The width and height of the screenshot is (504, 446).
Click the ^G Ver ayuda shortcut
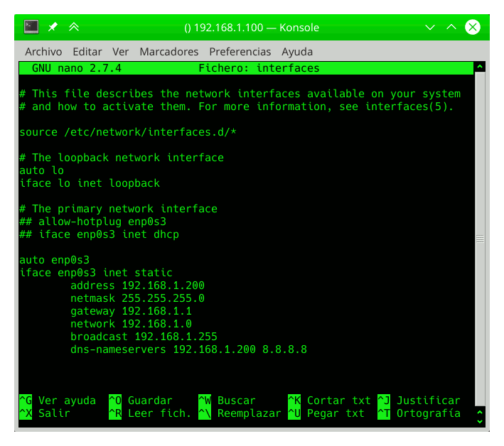(x=58, y=401)
